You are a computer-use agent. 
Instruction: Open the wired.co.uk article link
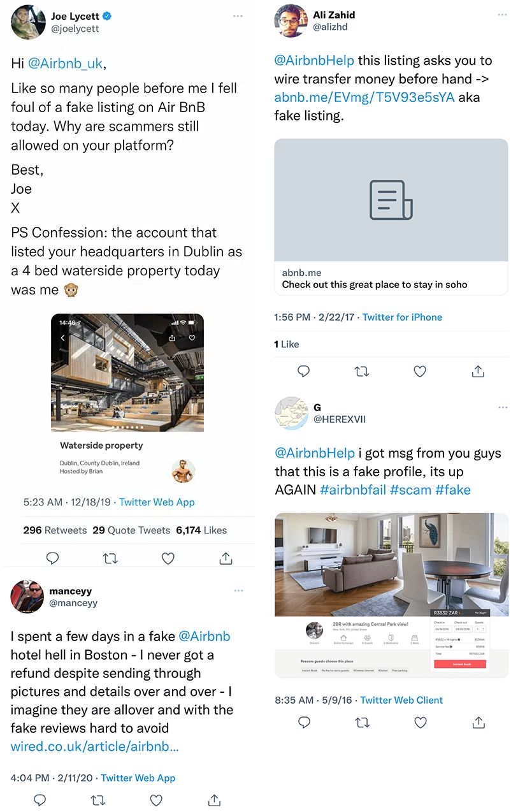pyautogui.click(x=95, y=746)
